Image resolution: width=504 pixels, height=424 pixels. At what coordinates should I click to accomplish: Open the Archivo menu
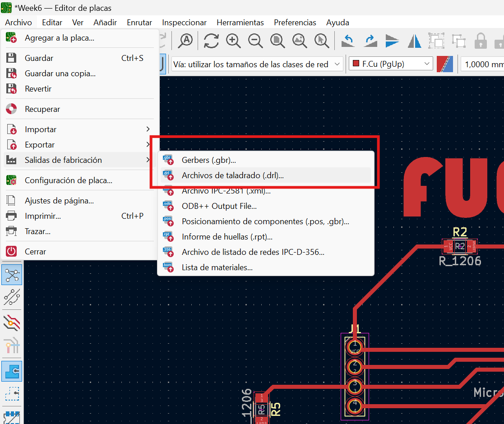pos(18,23)
